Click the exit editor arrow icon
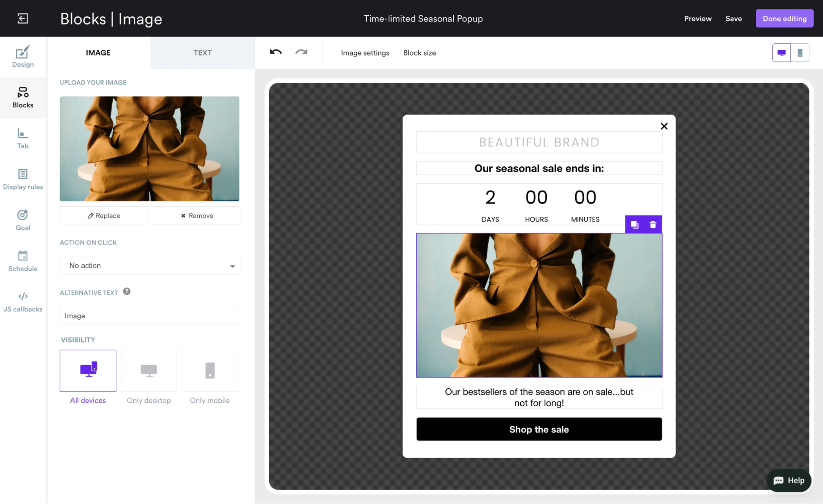The image size is (823, 504). [23, 18]
